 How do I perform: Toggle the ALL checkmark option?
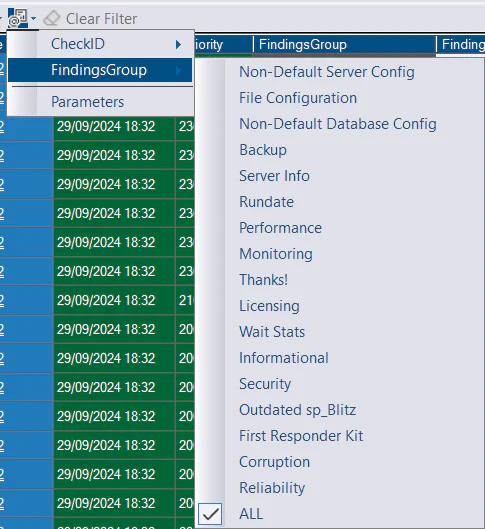point(210,514)
